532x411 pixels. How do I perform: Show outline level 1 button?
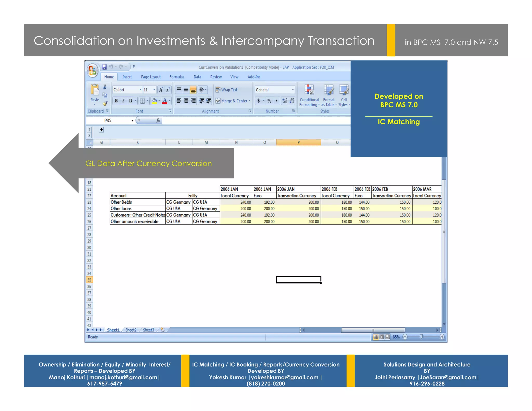[x=89, y=130]
